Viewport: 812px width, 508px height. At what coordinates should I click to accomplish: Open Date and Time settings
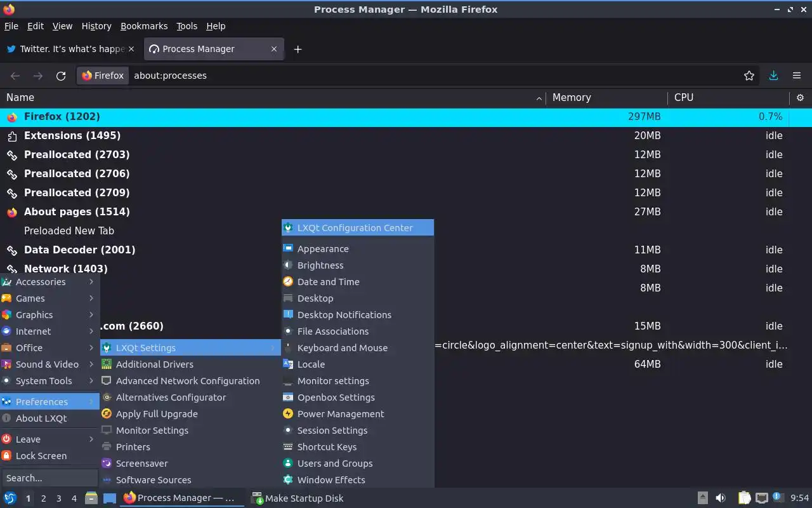(x=358, y=282)
